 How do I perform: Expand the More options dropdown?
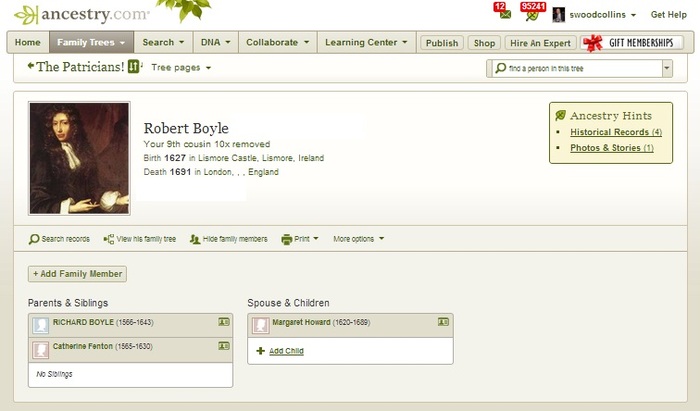coord(358,239)
